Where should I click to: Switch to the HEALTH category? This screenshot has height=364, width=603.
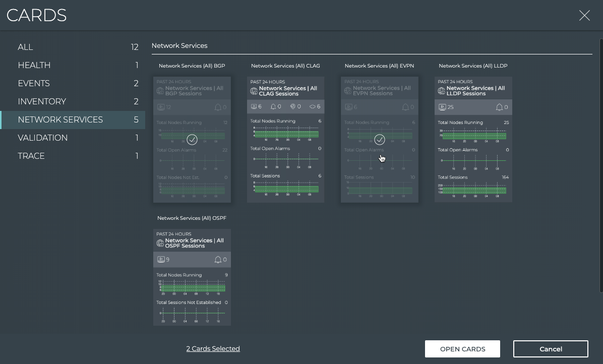coord(34,65)
